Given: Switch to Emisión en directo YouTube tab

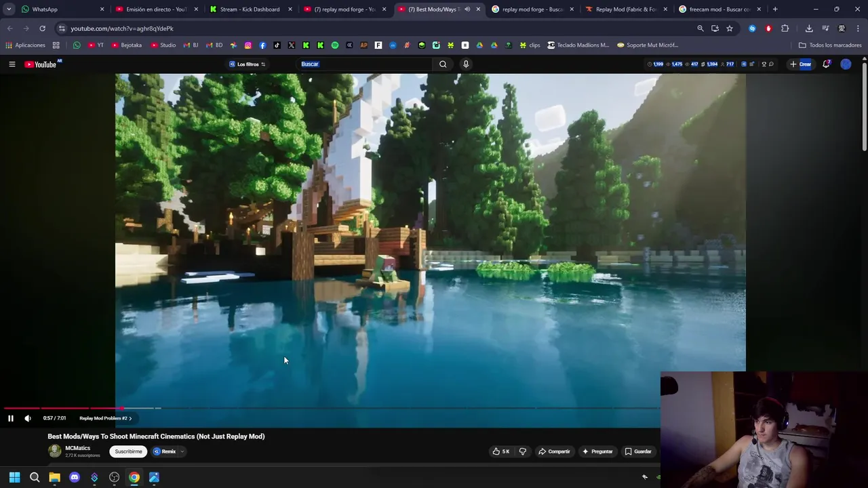Looking at the screenshot, I should [x=156, y=9].
